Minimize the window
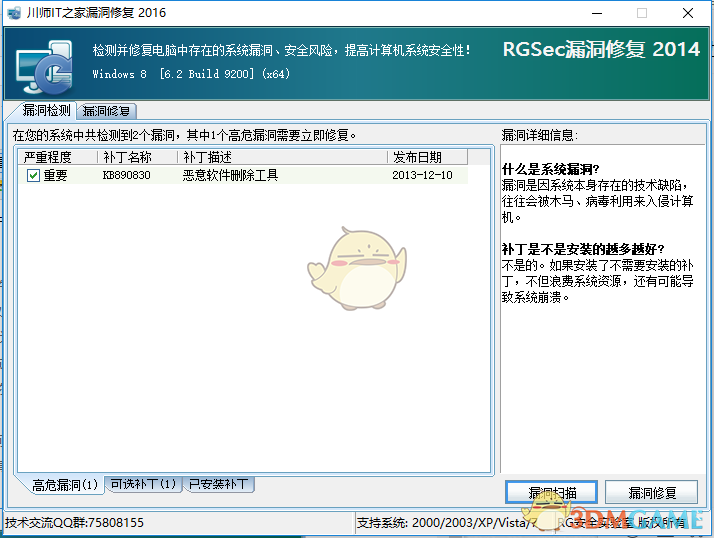 597,13
